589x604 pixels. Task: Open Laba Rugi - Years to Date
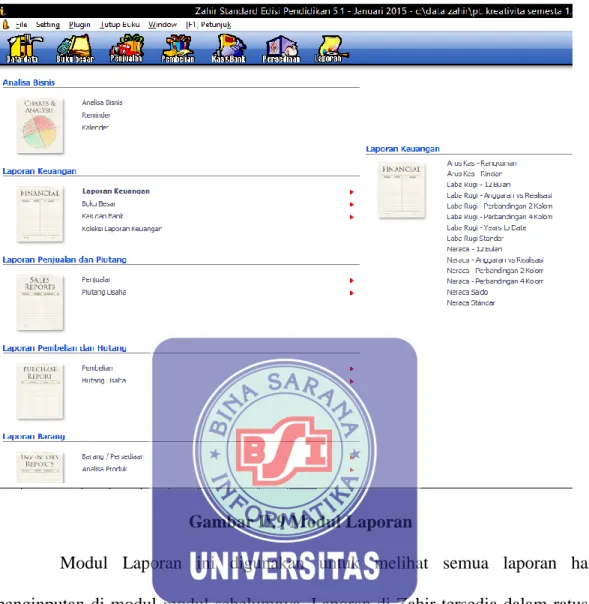(x=487, y=228)
